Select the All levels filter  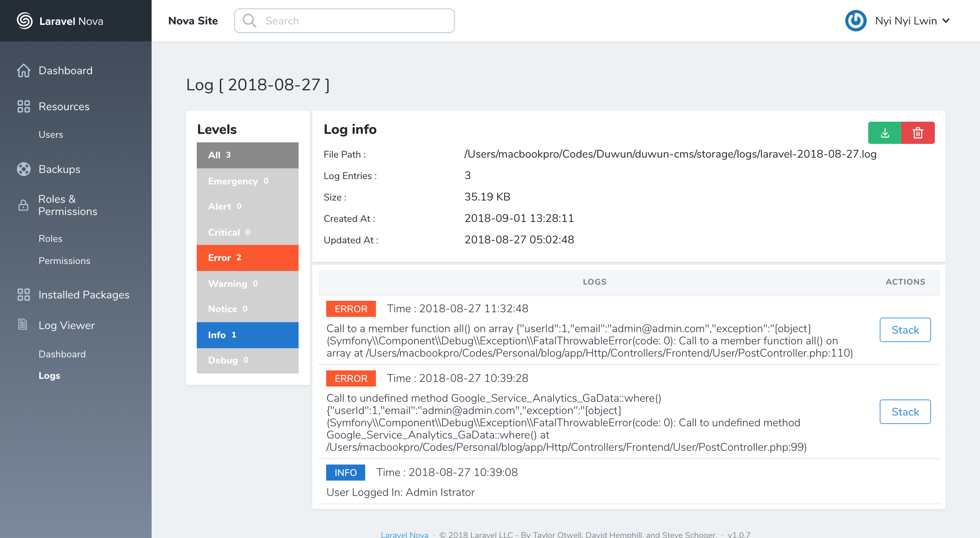click(x=247, y=155)
